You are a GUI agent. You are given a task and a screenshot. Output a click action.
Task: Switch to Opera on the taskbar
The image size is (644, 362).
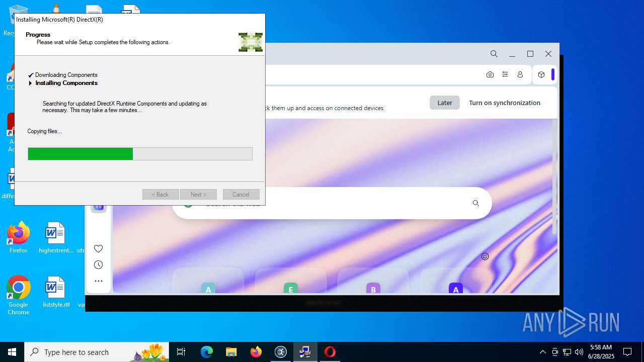pos(330,352)
